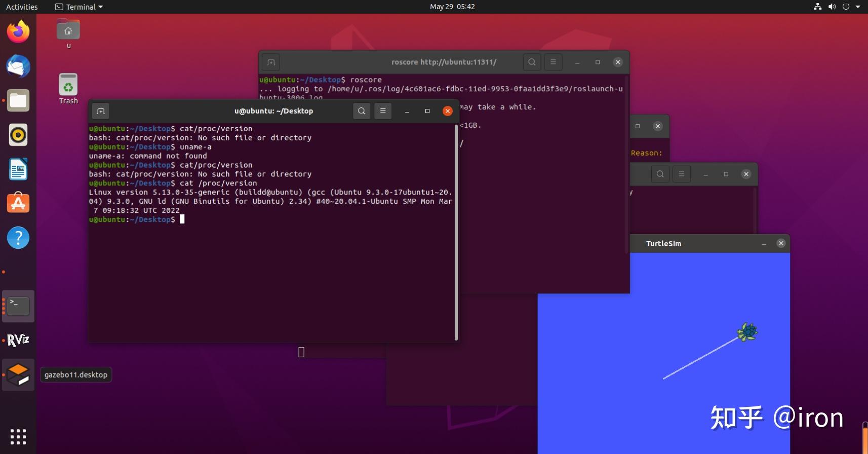Open Firefox from the dock
The image size is (868, 454).
[x=18, y=32]
